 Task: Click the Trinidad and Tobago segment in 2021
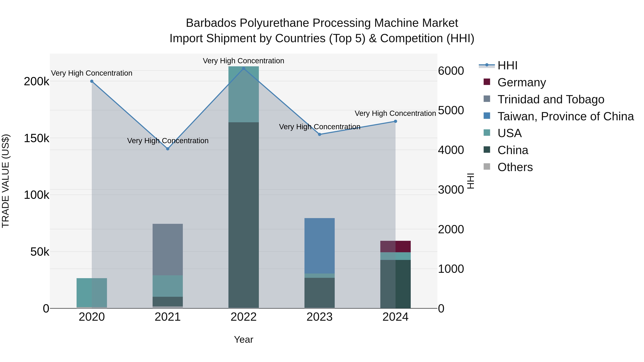(168, 250)
